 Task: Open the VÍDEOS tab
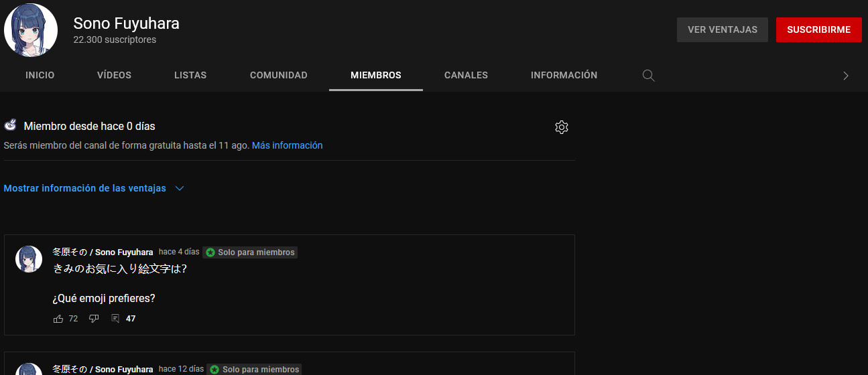tap(115, 76)
